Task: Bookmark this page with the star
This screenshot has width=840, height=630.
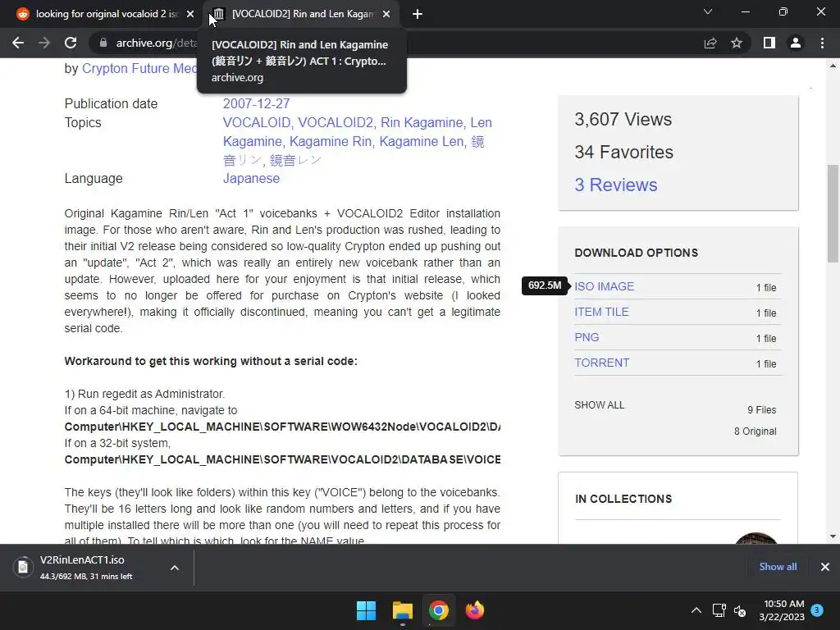Action: [x=737, y=43]
